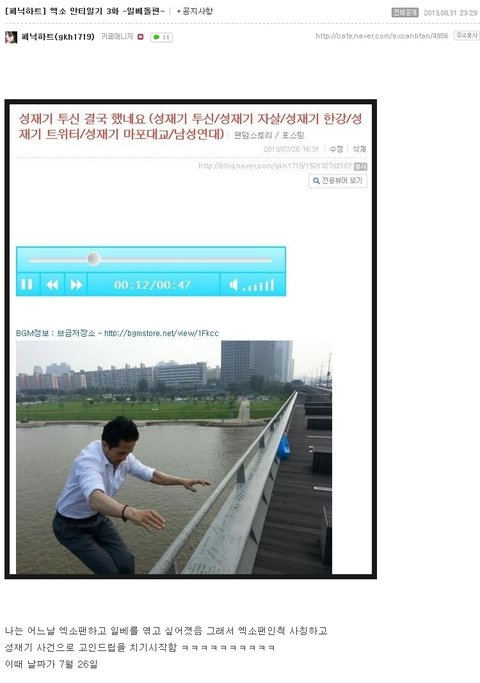480x683 pixels.
Task: Click the 전용뷰어 보기 button
Action: [338, 181]
